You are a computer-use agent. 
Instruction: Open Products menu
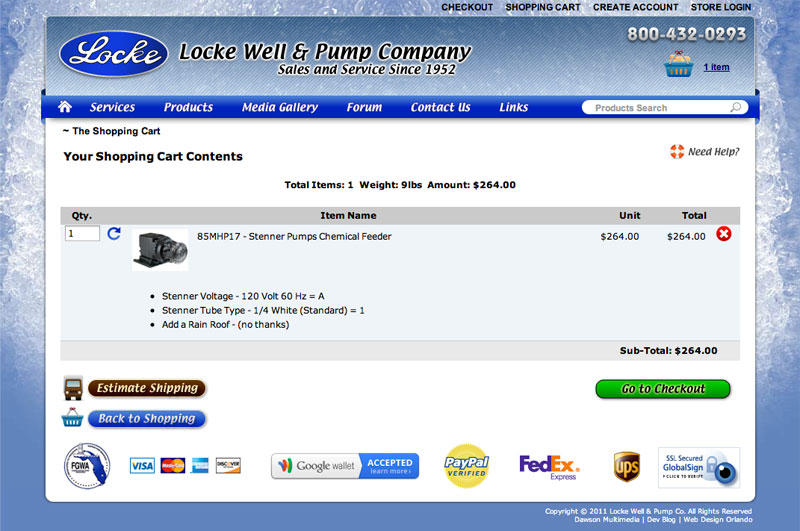[188, 107]
